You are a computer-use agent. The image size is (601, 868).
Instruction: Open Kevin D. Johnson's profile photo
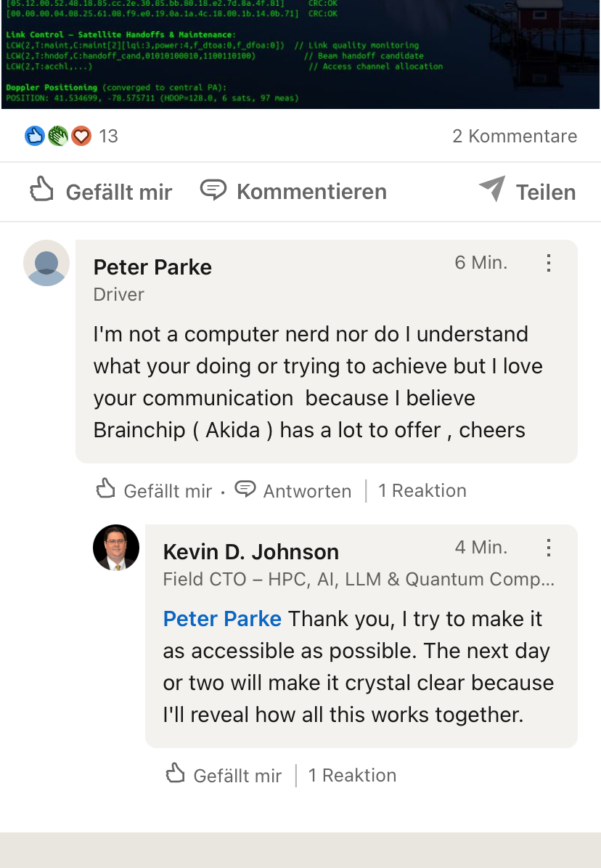(116, 548)
